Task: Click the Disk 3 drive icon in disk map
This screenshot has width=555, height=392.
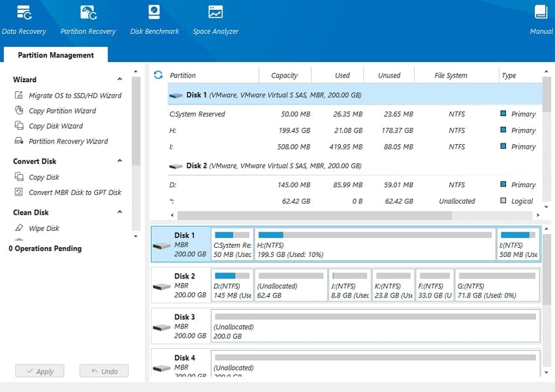Action: 162,327
